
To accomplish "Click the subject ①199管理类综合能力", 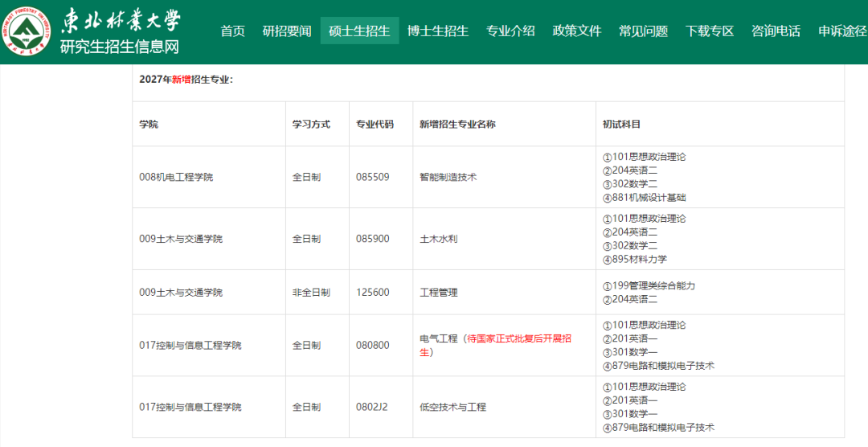I will tap(649, 286).
